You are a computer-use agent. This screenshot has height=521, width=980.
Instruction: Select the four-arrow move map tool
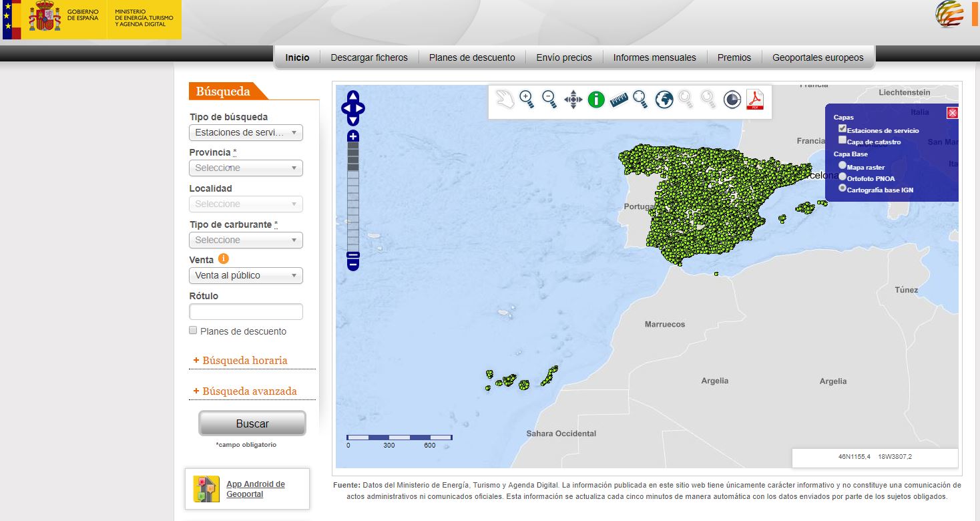(x=573, y=100)
